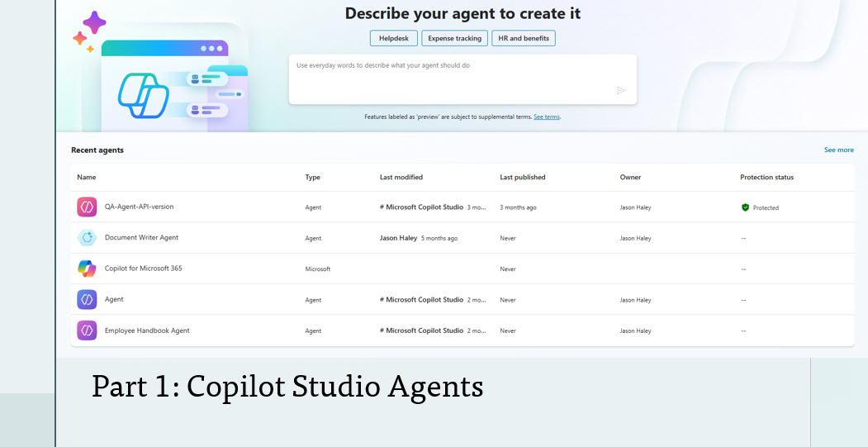
Task: Click Last modified cell for QA-Agent-API-version
Action: 434,207
